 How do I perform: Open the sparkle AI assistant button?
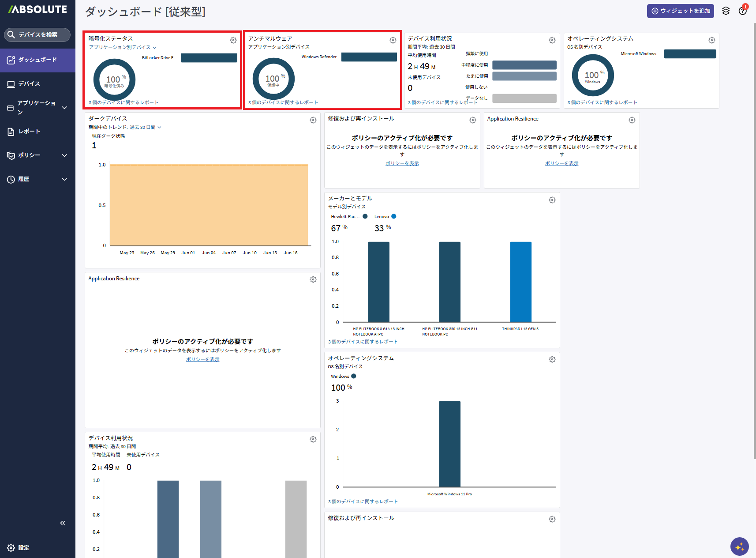740,547
